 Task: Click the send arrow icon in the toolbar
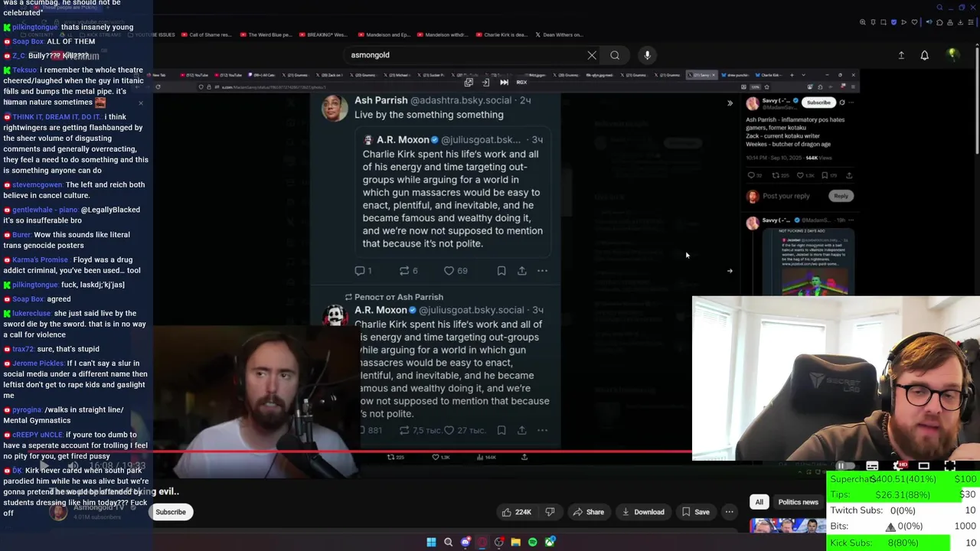[903, 22]
